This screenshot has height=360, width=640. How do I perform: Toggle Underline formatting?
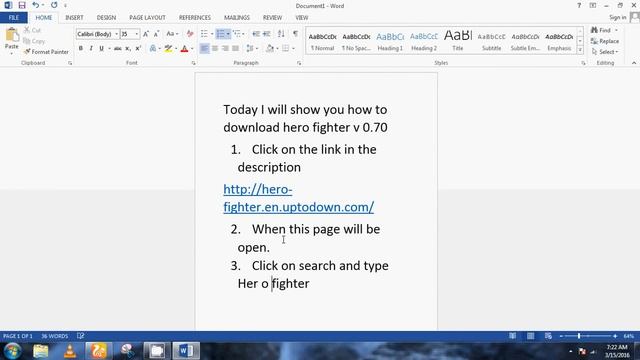coord(102,49)
